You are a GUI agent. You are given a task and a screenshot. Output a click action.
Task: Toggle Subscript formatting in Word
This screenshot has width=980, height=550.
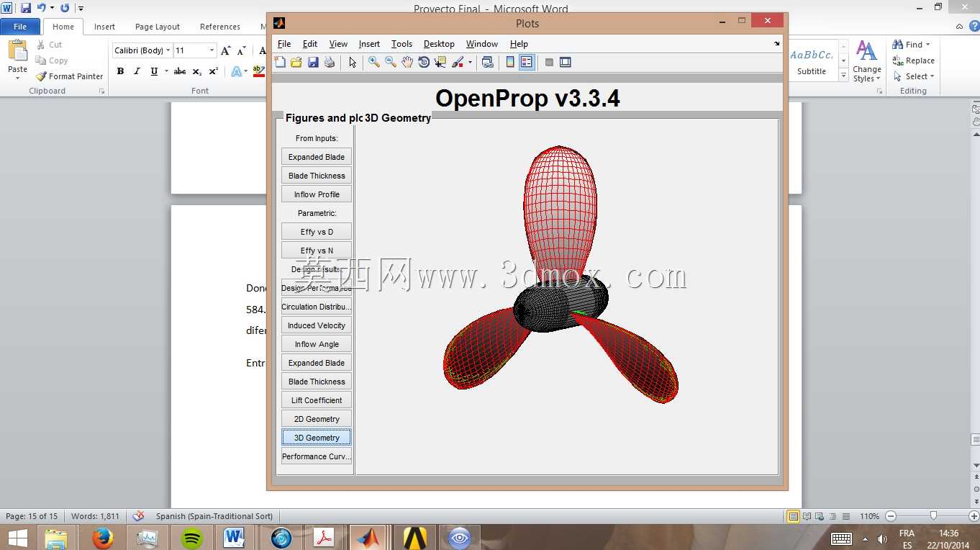[x=197, y=71]
